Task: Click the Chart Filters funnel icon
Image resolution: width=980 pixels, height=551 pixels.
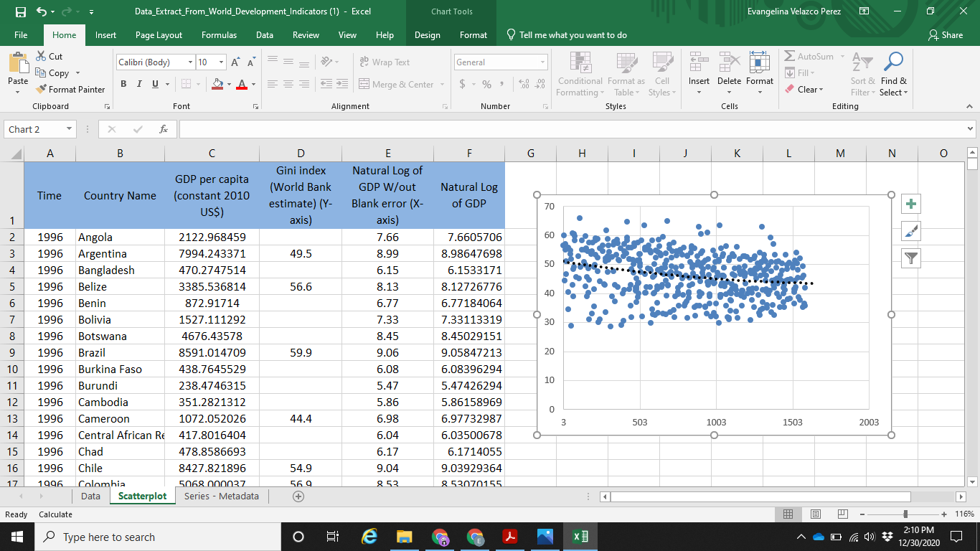Action: [911, 258]
